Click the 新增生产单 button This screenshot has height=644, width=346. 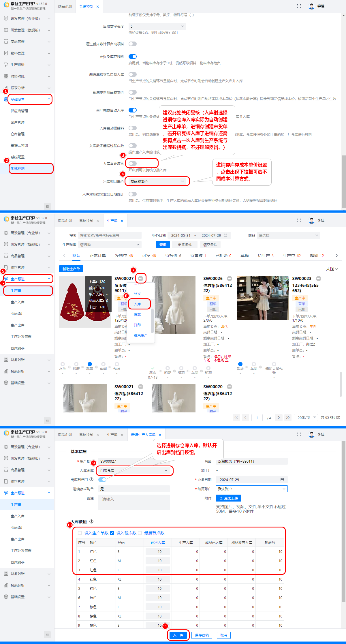click(71, 269)
